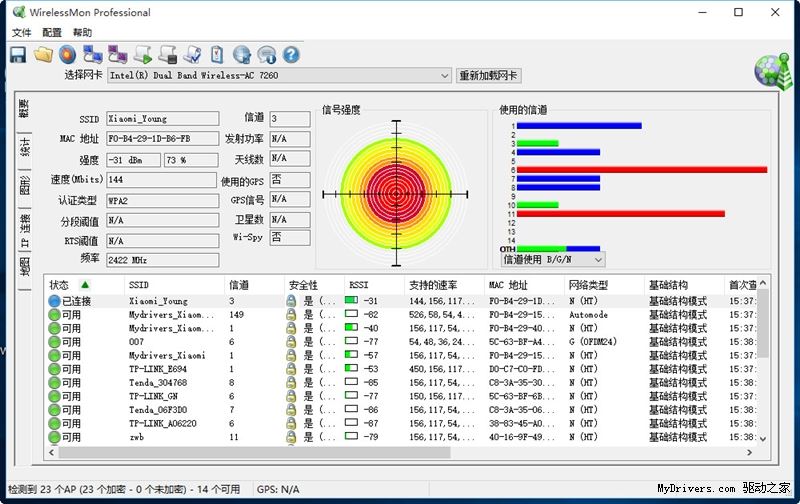Click the purple networked computers toolbar icon
The width and height of the screenshot is (800, 504).
pyautogui.click(x=118, y=55)
